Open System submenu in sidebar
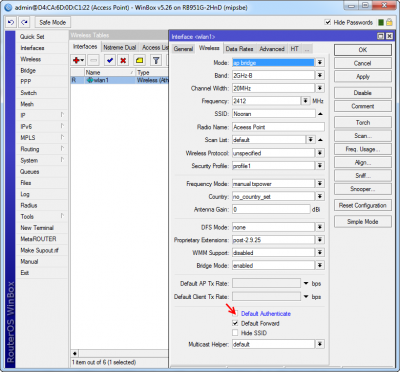 tap(42, 160)
